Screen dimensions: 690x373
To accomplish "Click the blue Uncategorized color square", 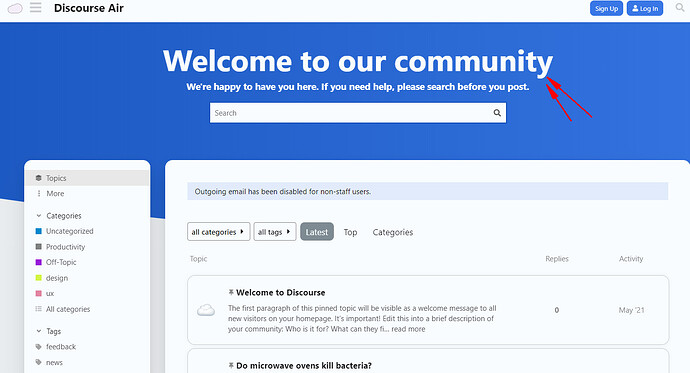I will [x=38, y=231].
